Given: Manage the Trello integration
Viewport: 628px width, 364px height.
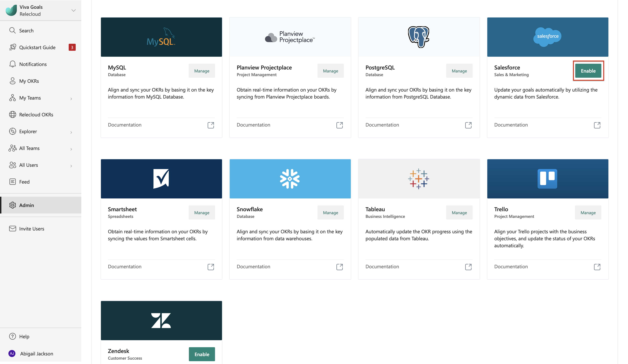Looking at the screenshot, I should (x=588, y=213).
